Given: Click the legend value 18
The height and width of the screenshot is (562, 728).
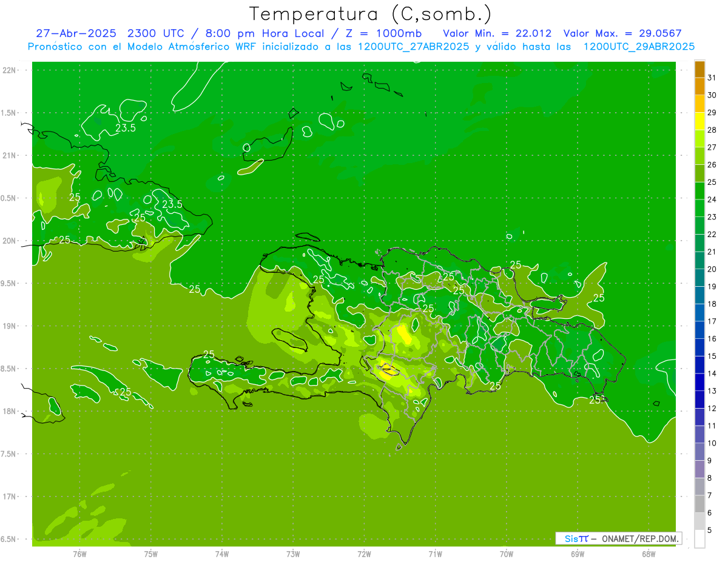Looking at the screenshot, I should (712, 304).
